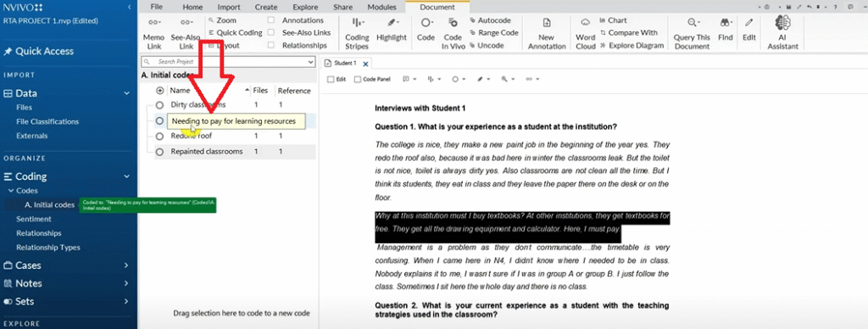Open Query This Document
The width and height of the screenshot is (868, 329).
[692, 33]
